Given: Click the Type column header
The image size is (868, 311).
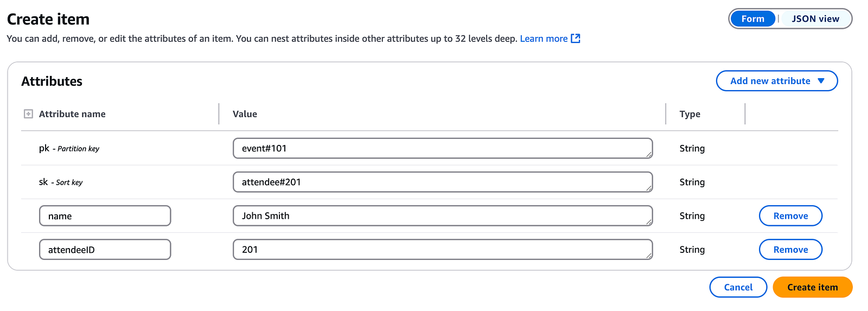Looking at the screenshot, I should click(x=690, y=114).
